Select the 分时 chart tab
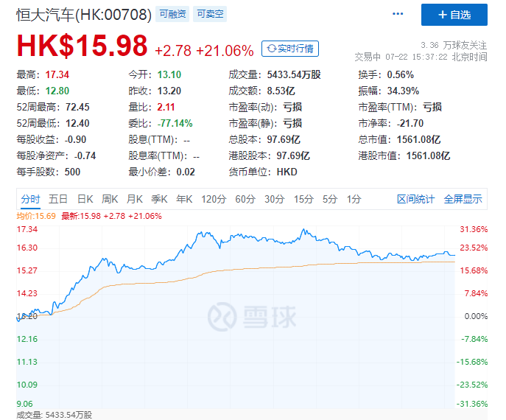The width and height of the screenshot is (506, 420). (x=30, y=199)
